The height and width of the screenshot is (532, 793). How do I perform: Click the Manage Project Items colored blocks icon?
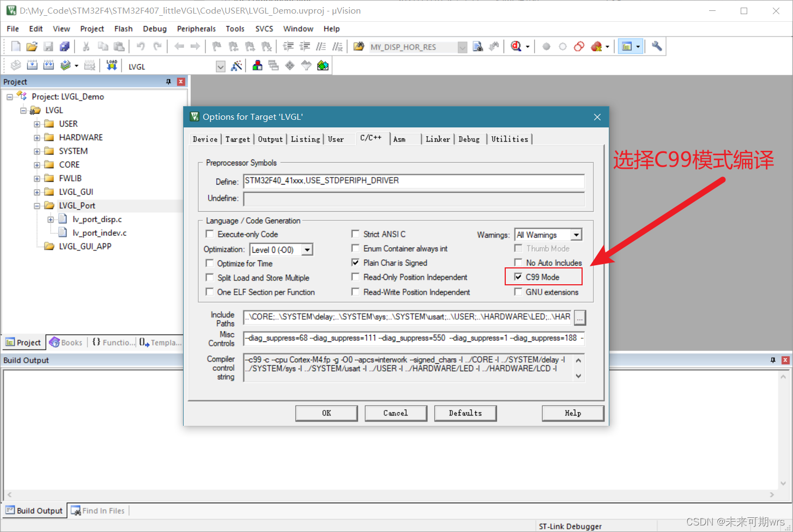click(257, 66)
